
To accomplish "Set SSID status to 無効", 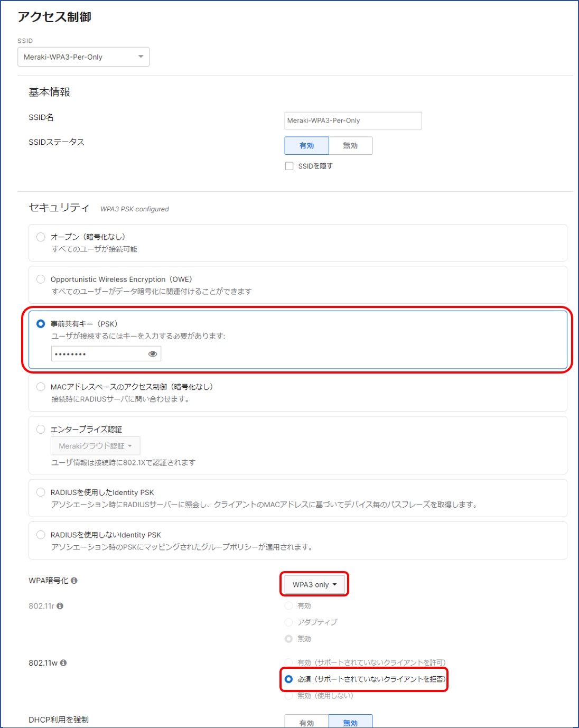I will point(350,146).
